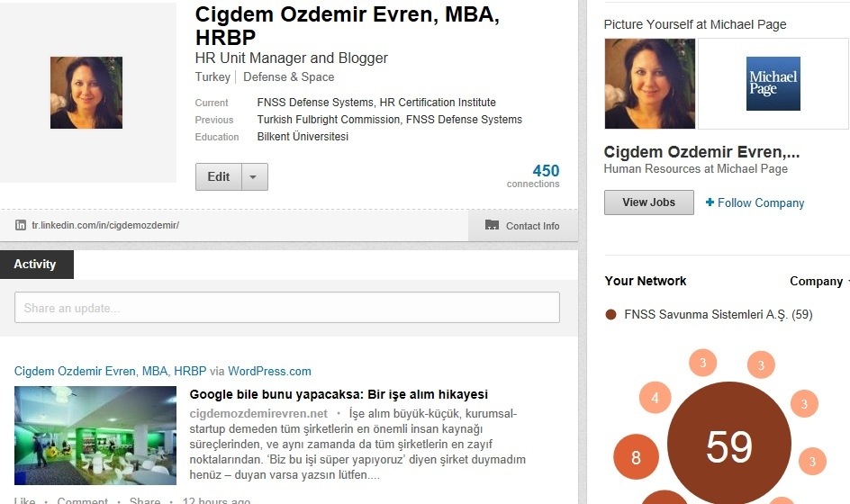The height and width of the screenshot is (504, 850).
Task: Click the plus icon beside Follow Company
Action: click(x=710, y=202)
